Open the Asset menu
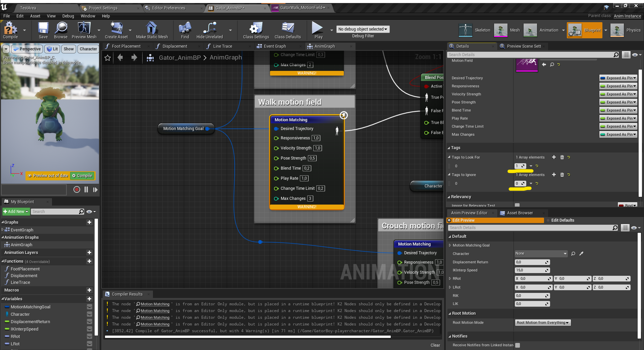This screenshot has height=350, width=644. point(35,16)
